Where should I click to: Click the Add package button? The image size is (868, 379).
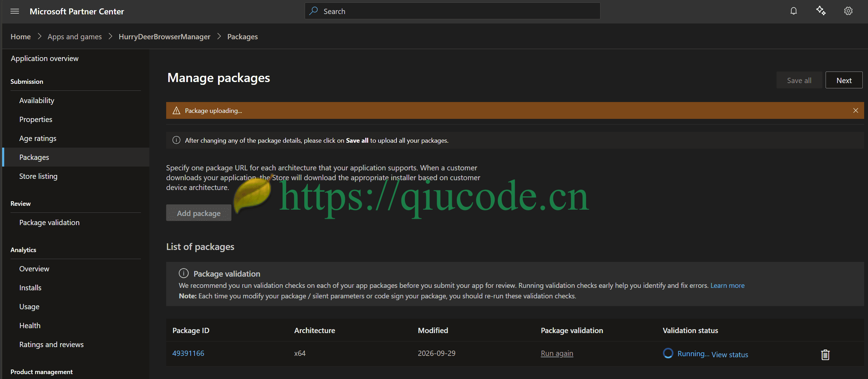[199, 213]
